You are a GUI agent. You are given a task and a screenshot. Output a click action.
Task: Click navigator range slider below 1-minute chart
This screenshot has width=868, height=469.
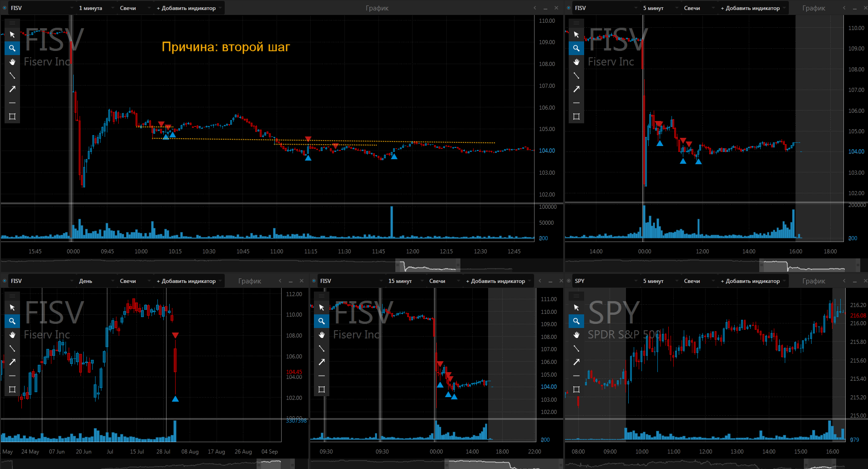point(428,265)
